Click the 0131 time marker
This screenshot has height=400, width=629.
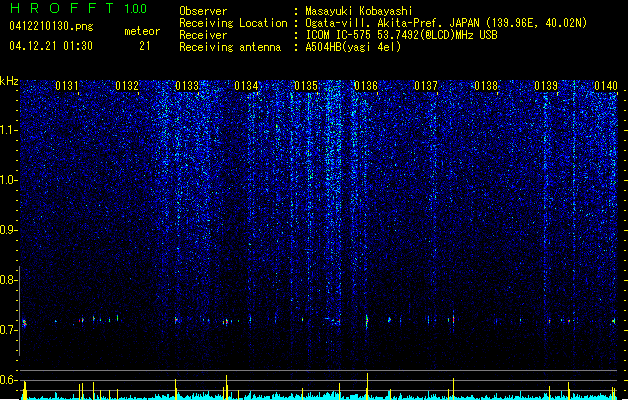pos(67,86)
